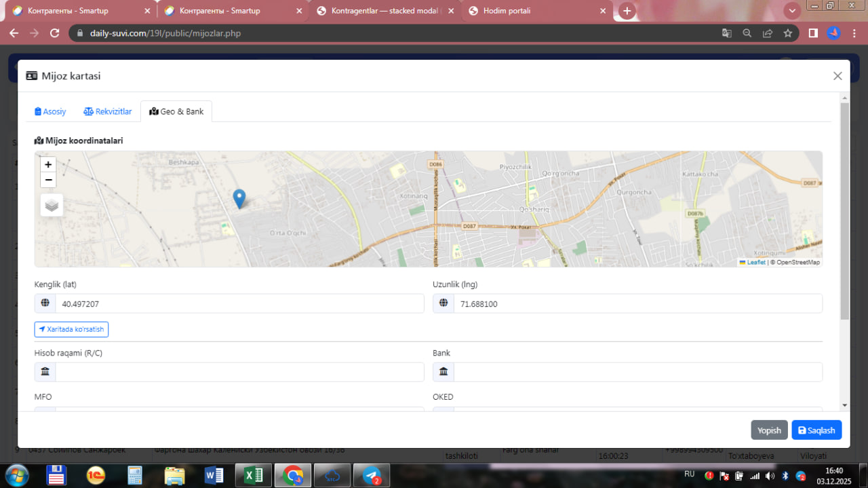
Task: Click the blue location marker on map
Action: 239,198
